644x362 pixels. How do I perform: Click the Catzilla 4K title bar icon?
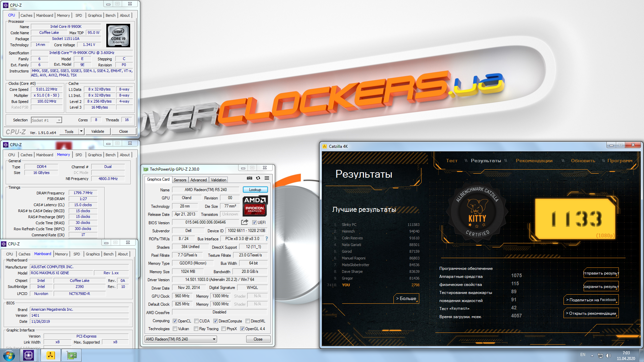(325, 146)
